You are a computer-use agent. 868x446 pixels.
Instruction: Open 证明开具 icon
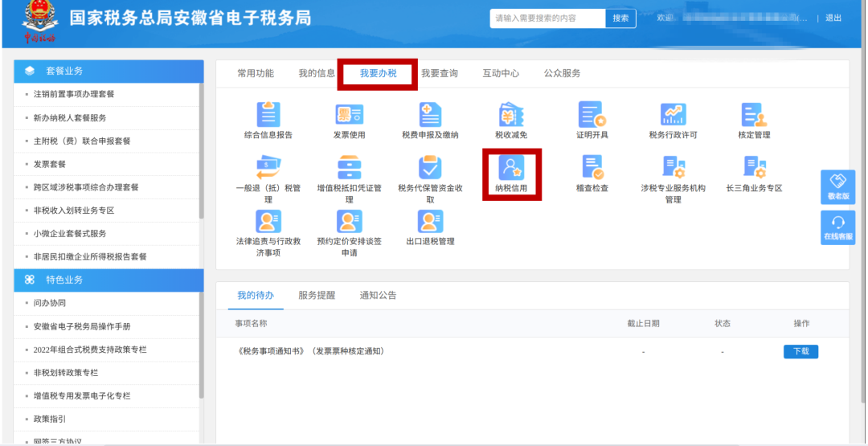[x=592, y=115]
